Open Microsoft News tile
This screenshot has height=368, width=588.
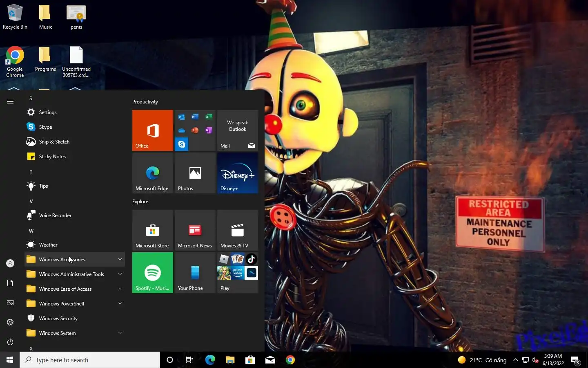click(195, 230)
